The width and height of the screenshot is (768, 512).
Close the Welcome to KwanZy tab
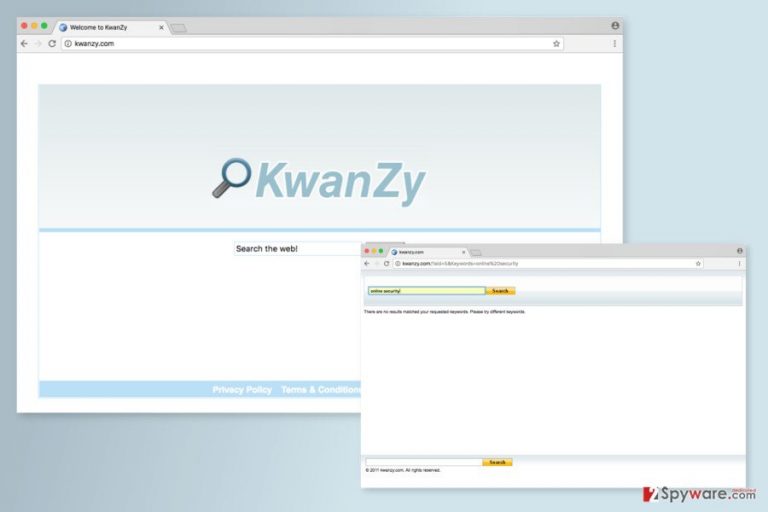[161, 27]
